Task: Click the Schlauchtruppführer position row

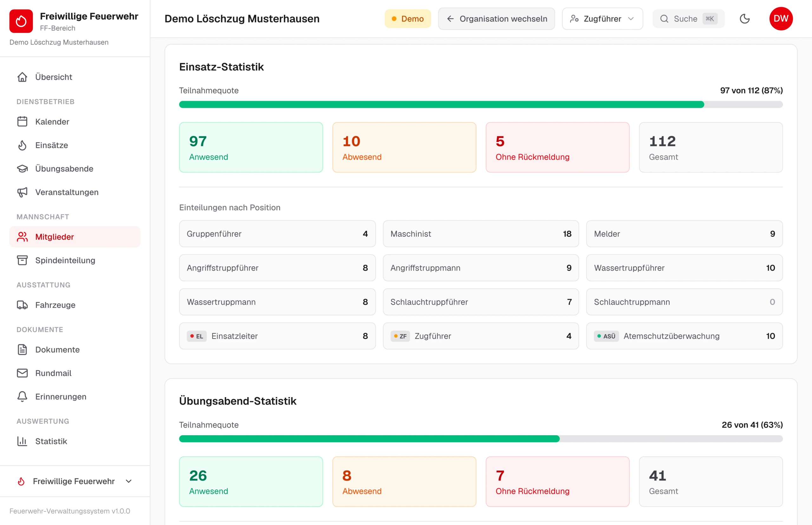Action: [x=481, y=302]
